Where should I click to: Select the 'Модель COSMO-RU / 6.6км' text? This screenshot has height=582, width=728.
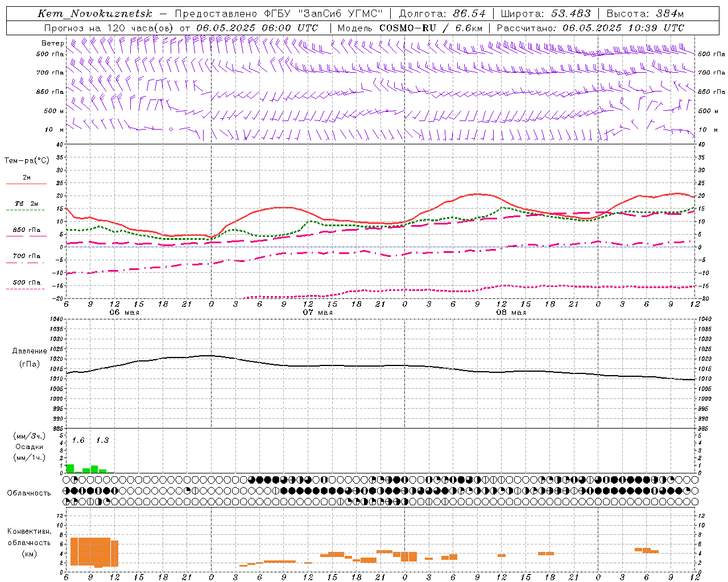pyautogui.click(x=410, y=28)
